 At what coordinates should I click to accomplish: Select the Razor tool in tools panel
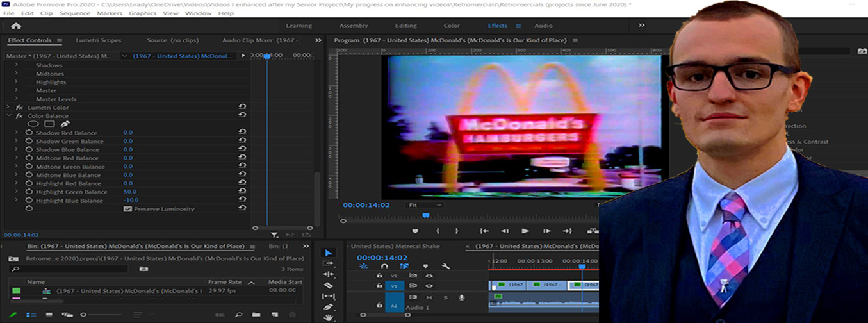pos(329,285)
